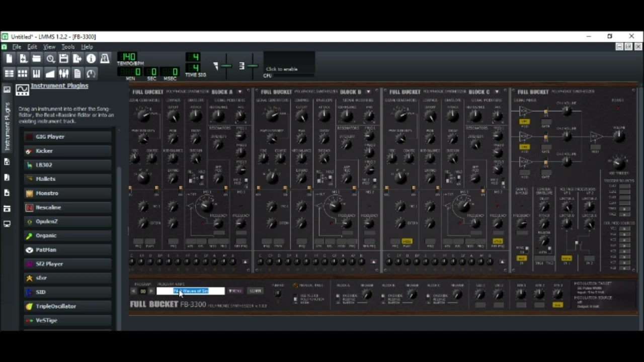Open My Samples sidebar tab

pos(7,177)
